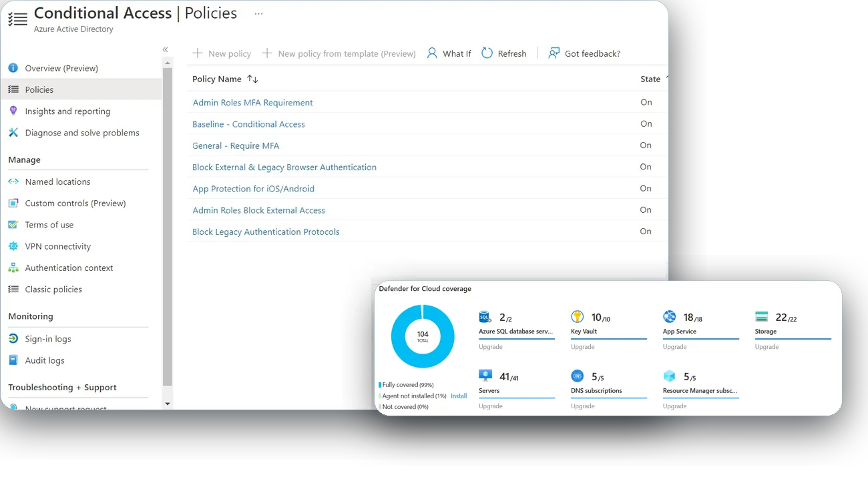Click the Got feedback person icon
The image size is (868, 479).
(554, 53)
